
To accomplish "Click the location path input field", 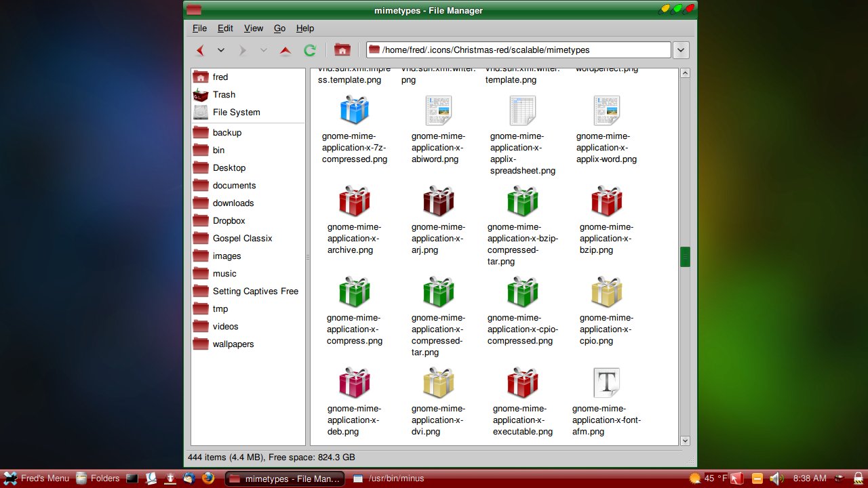I will pos(519,50).
